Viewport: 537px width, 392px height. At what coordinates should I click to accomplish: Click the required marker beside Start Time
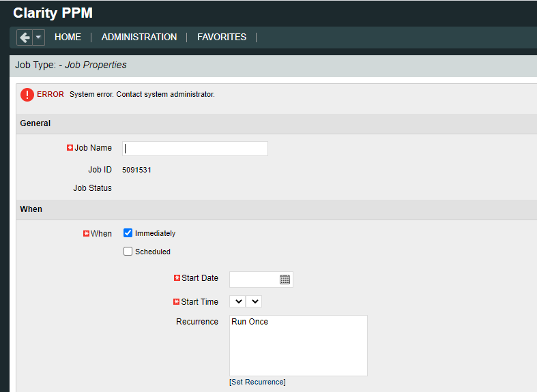coord(177,302)
